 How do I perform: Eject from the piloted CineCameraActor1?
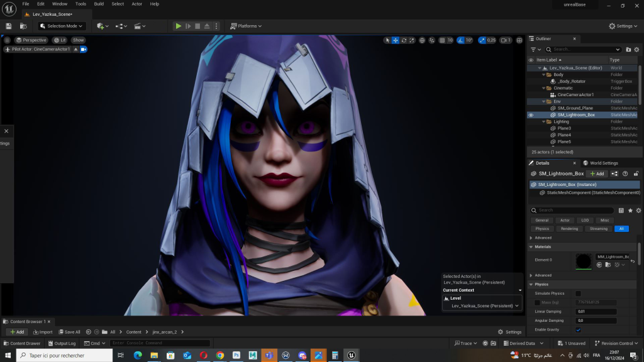click(75, 49)
